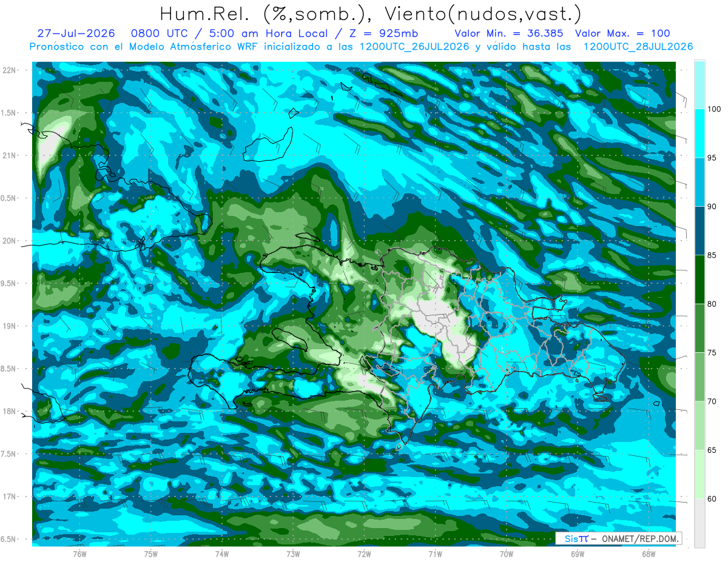
Task: Click the palest cyan legend swatch above 100
Action: (699, 85)
